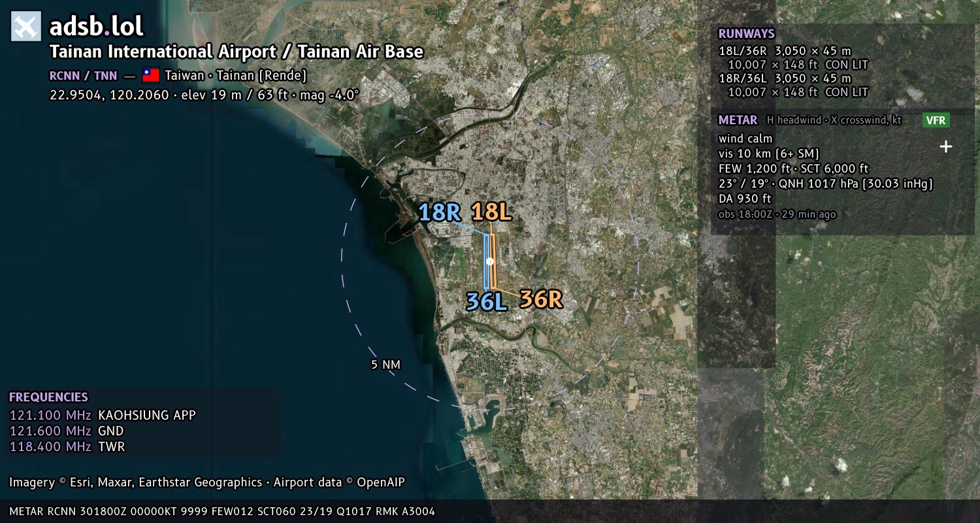Click the Esri imagery attribution text
980x523 pixels.
coord(207,482)
